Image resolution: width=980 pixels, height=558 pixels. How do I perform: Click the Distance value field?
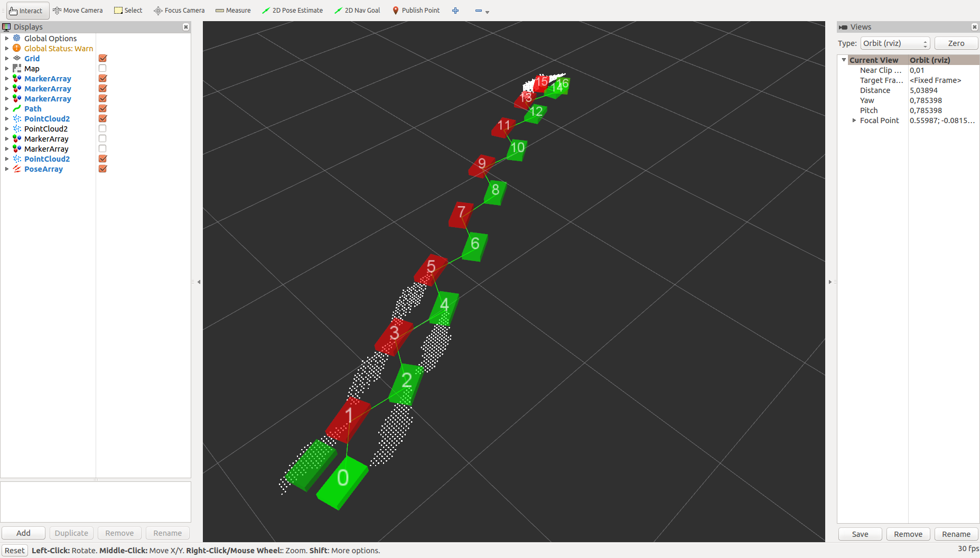pos(942,90)
